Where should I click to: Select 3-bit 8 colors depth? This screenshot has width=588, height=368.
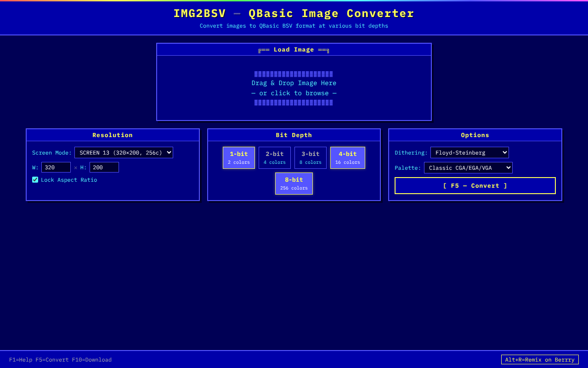coord(311,158)
